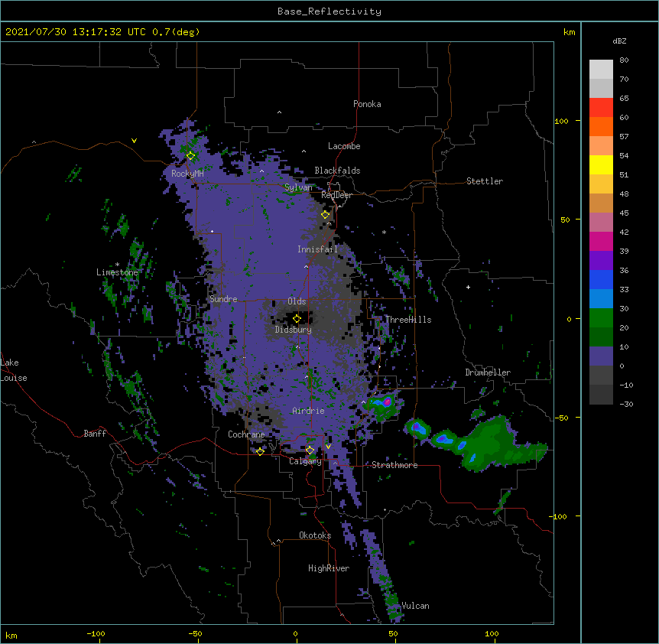Click the Vulcan label

[x=415, y=606]
